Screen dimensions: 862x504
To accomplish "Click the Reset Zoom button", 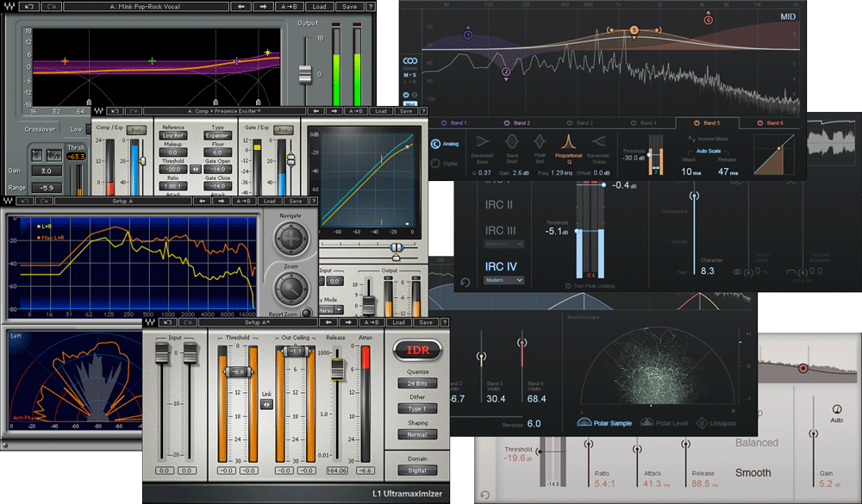I will click(308, 312).
